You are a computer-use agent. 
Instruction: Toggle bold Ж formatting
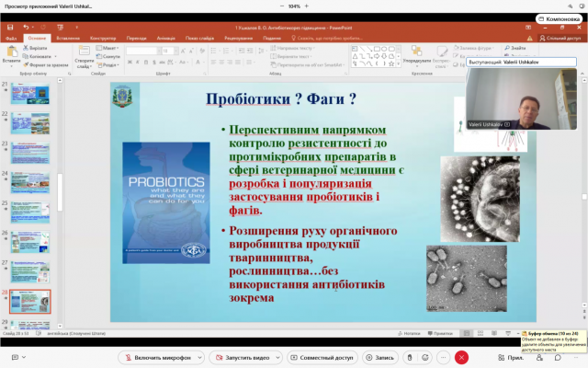130,62
